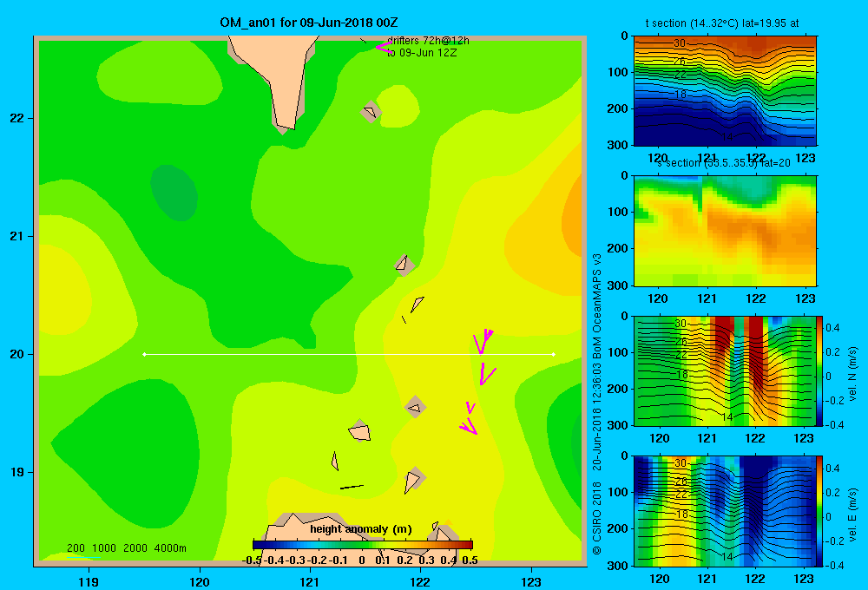Viewport: 868px width, 590px height.
Task: Click latitude label 22 on main map
Action: 16,119
